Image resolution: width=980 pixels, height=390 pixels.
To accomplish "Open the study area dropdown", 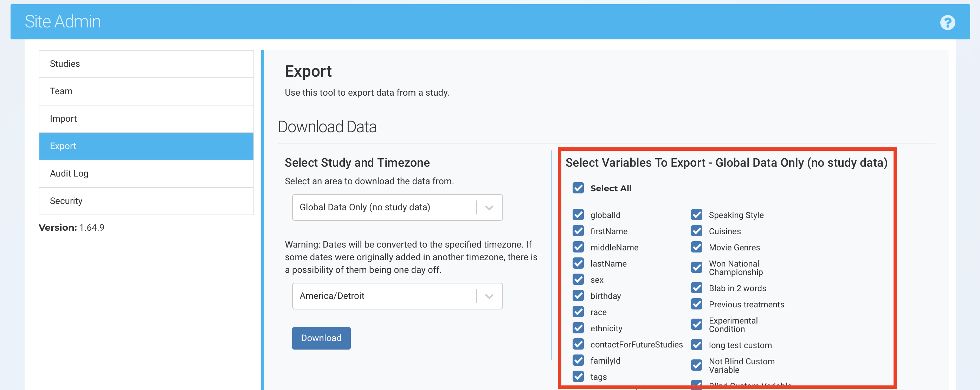I will [384, 207].
